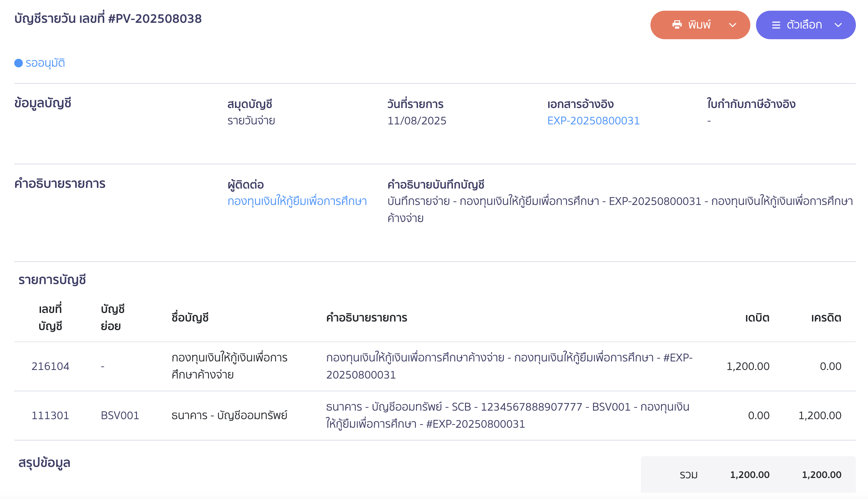The height and width of the screenshot is (499, 868).
Task: Click the blue รออนุมัติ status dot
Action: [19, 63]
